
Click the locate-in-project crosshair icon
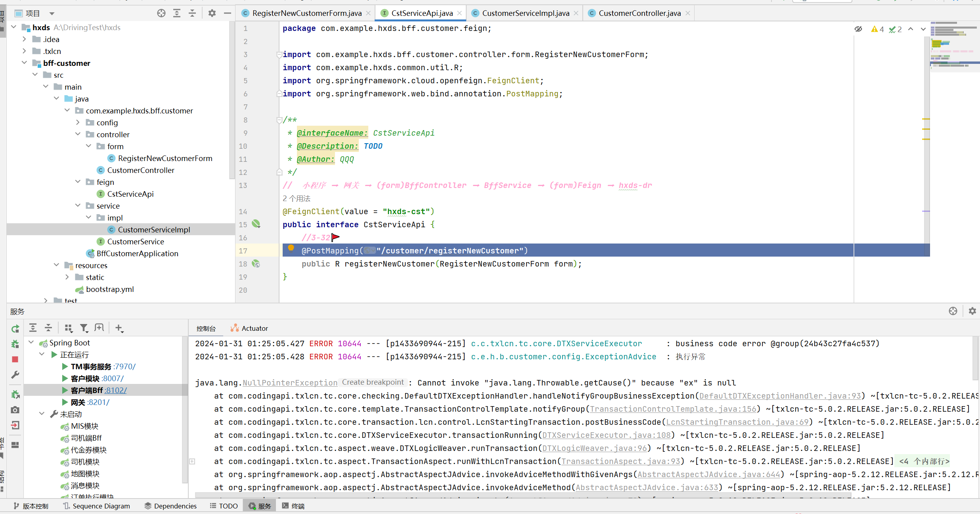pos(161,13)
